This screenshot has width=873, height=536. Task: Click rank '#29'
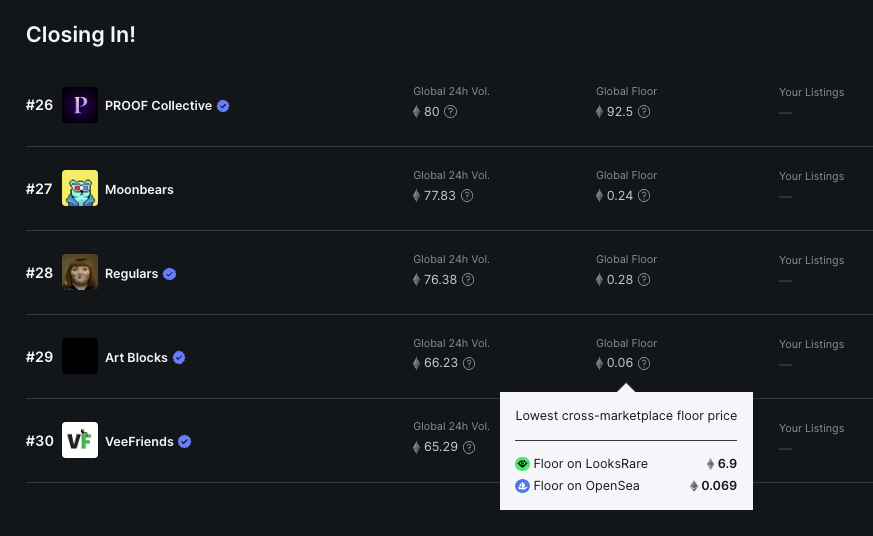point(40,357)
